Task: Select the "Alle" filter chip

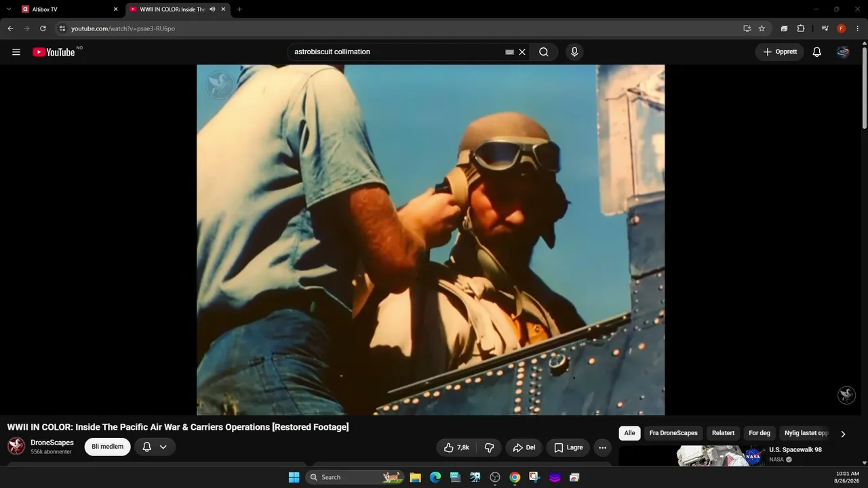Action: tap(630, 433)
